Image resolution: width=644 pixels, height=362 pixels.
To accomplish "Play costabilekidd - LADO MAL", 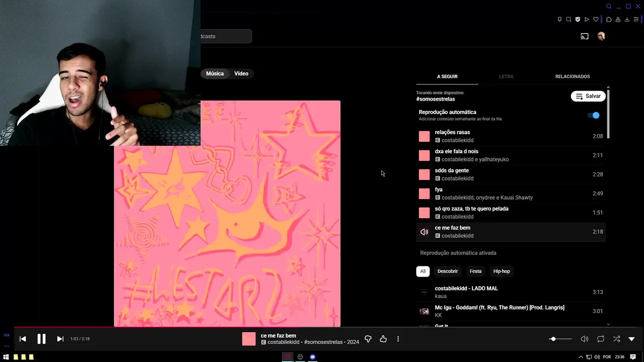I will [511, 292].
